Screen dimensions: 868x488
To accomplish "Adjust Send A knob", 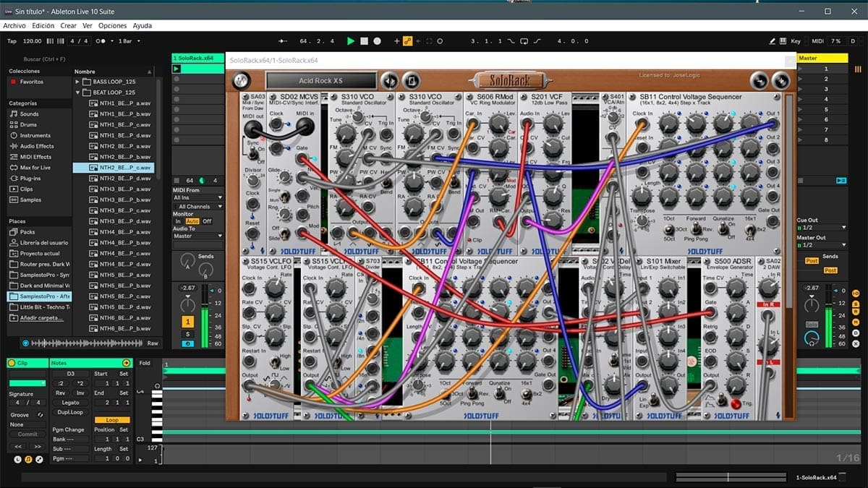I will 189,260.
